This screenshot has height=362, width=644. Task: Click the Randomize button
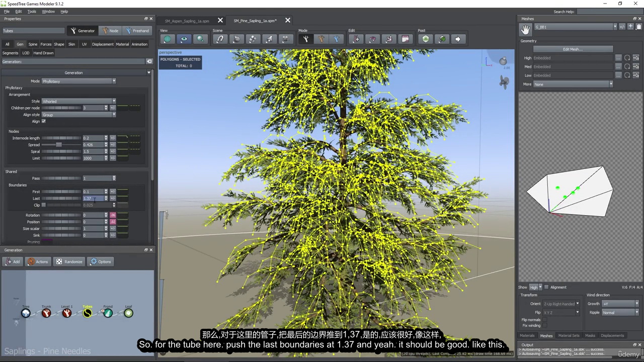click(x=69, y=261)
